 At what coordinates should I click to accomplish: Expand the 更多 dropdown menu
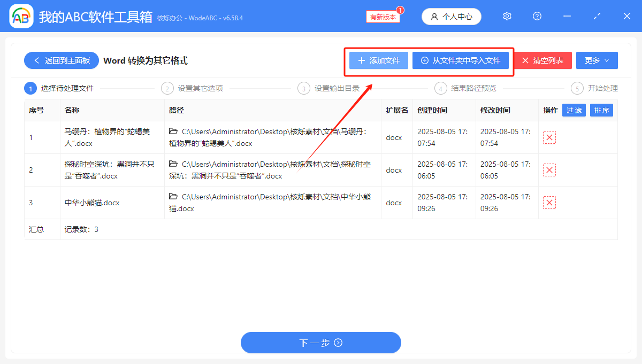click(x=597, y=60)
